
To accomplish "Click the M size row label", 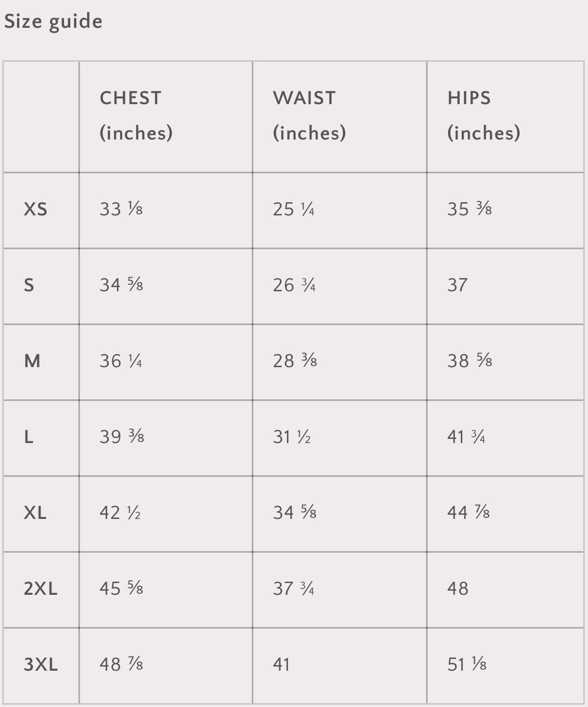I will pyautogui.click(x=32, y=361).
